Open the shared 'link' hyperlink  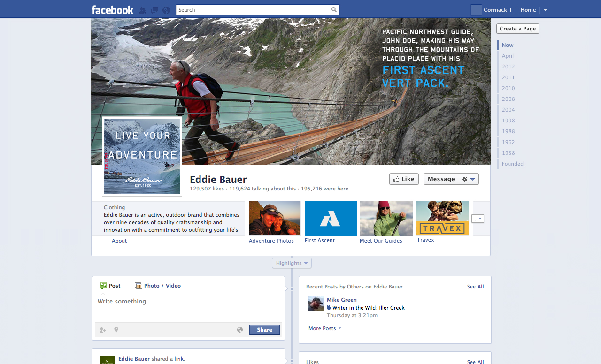[179, 359]
